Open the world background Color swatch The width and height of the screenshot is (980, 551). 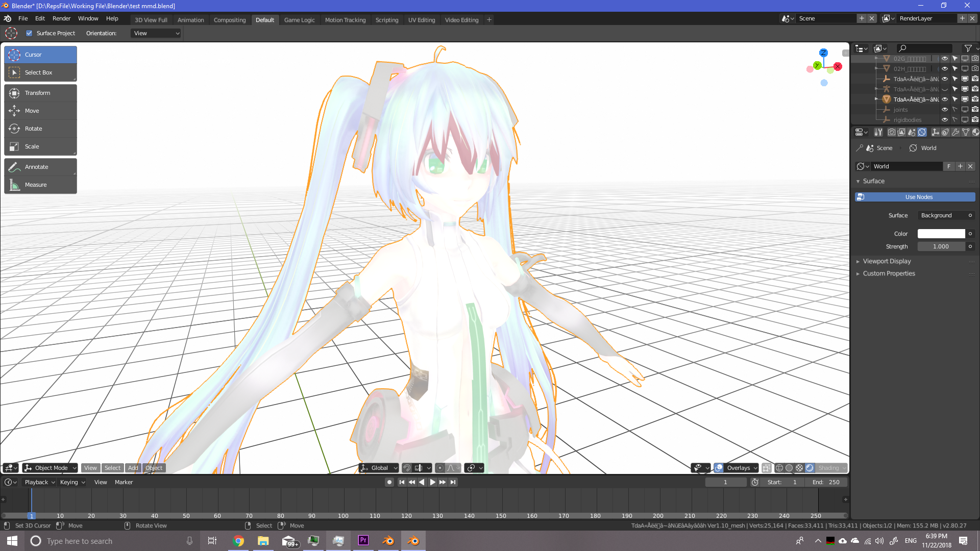pos(941,234)
